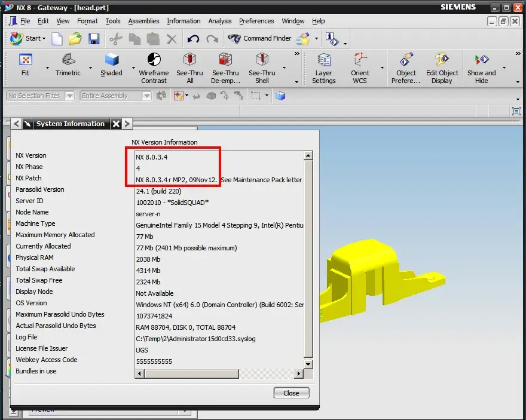Expand the toolbar overflow chevron after See-Thru Shell
The height and width of the screenshot is (420, 526).
(x=297, y=54)
